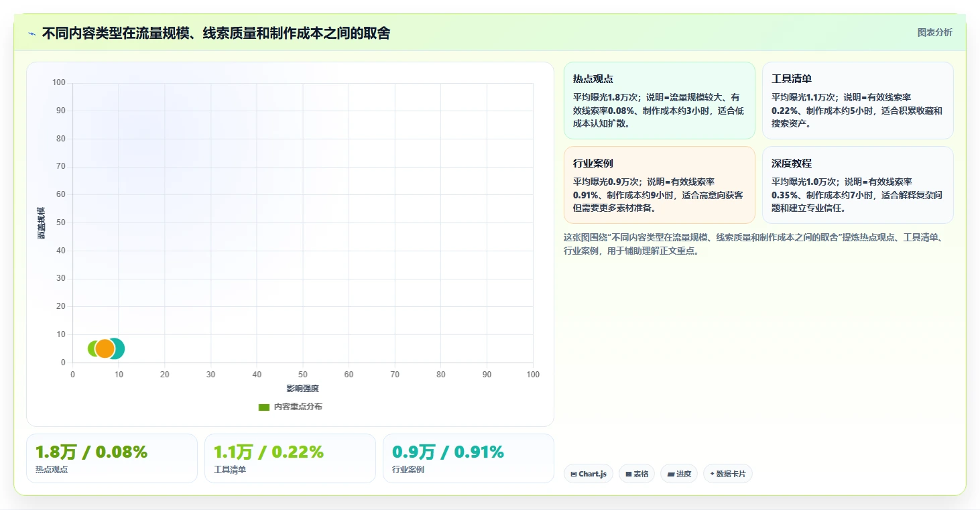Select the orange bubble in the scatter chart

tap(105, 348)
